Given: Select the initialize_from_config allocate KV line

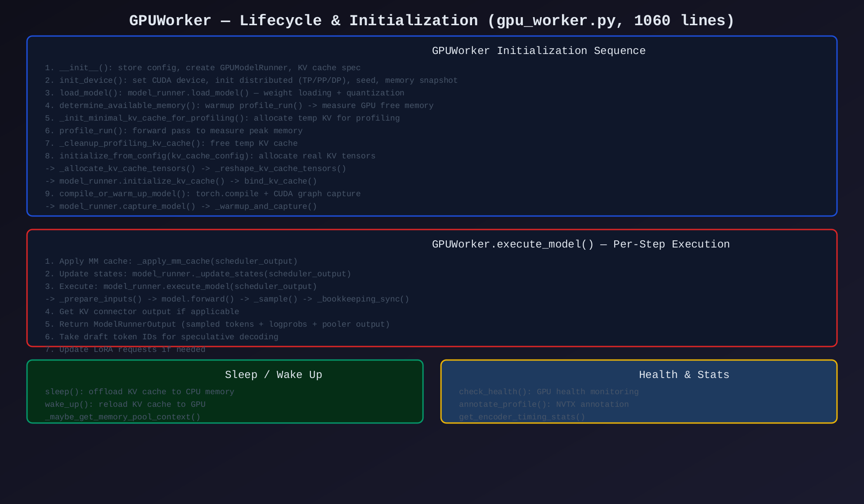Looking at the screenshot, I should click(210, 156).
